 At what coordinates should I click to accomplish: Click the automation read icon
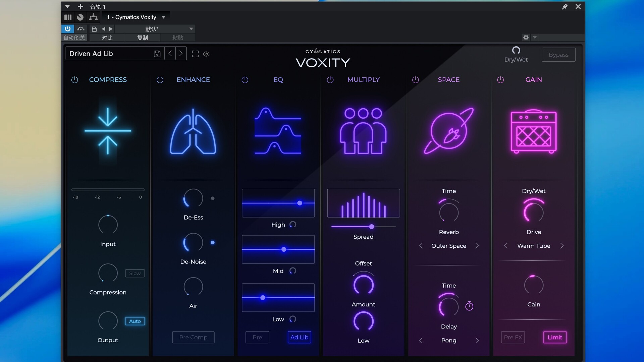point(80,29)
